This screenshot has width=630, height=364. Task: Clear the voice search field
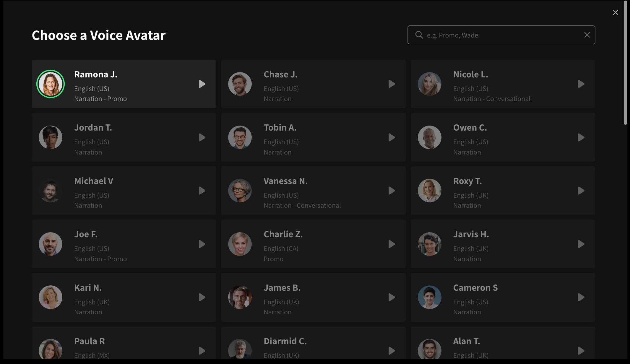(x=587, y=35)
